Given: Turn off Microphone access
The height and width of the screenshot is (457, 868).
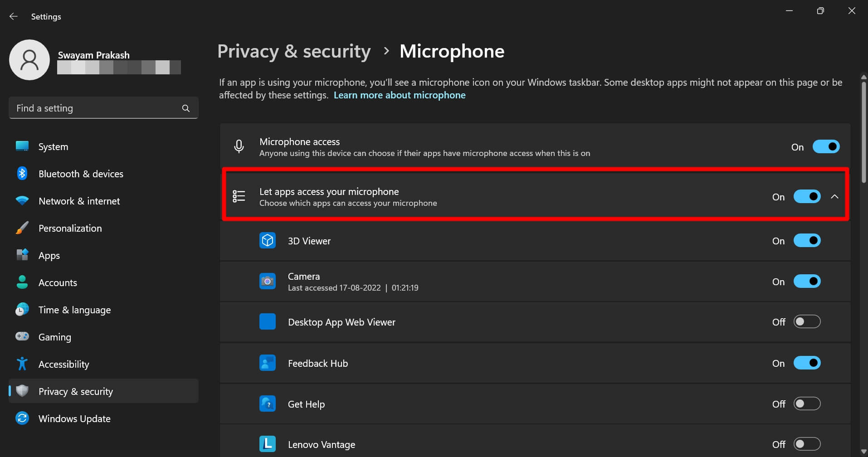Looking at the screenshot, I should click(x=826, y=146).
